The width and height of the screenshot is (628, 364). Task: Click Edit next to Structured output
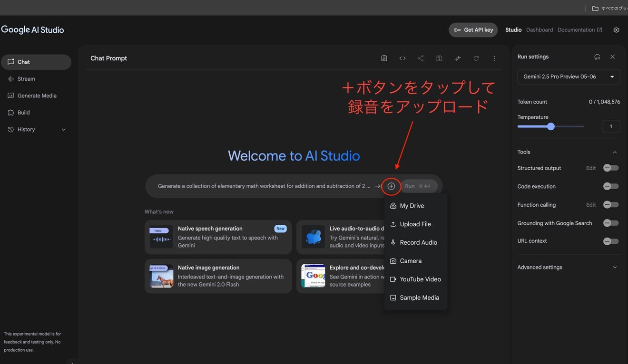tap(591, 168)
